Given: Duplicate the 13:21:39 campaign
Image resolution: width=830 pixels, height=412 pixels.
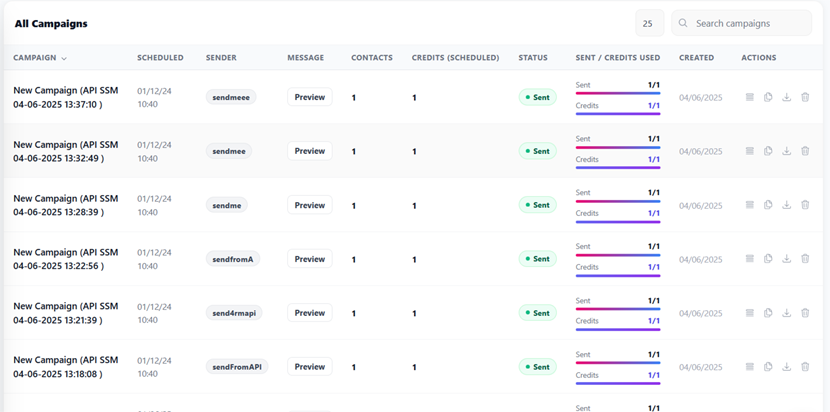Looking at the screenshot, I should pos(768,312).
